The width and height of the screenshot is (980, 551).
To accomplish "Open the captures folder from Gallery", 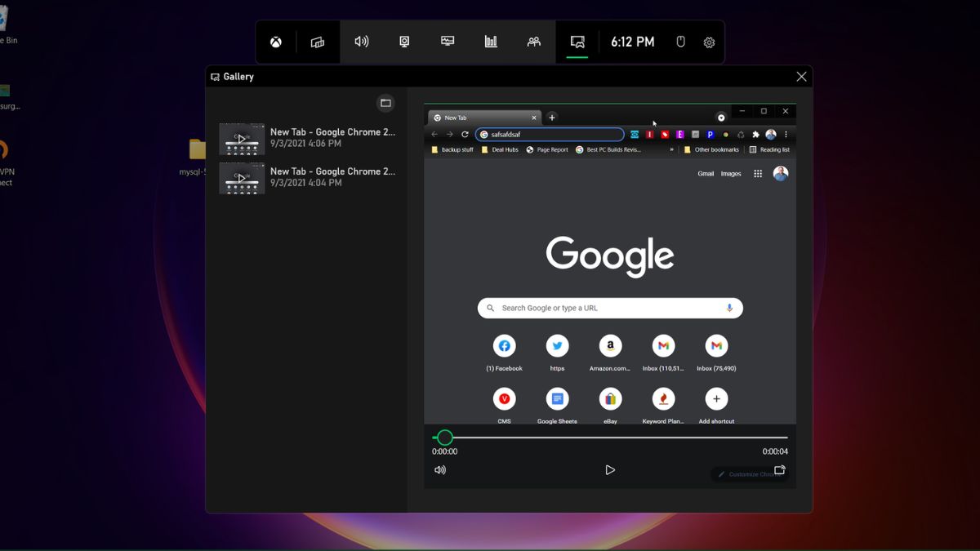I will (x=385, y=103).
